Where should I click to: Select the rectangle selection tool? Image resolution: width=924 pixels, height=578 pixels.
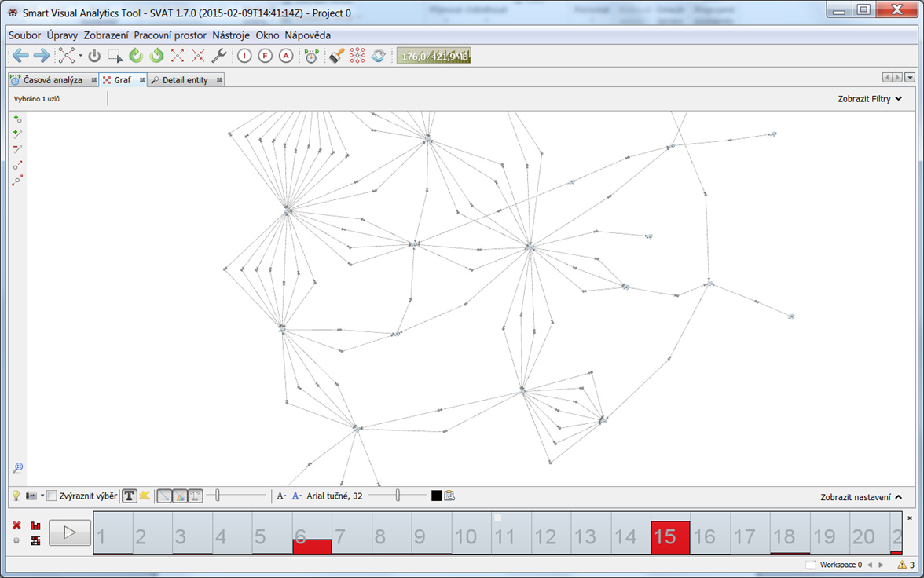tap(115, 56)
